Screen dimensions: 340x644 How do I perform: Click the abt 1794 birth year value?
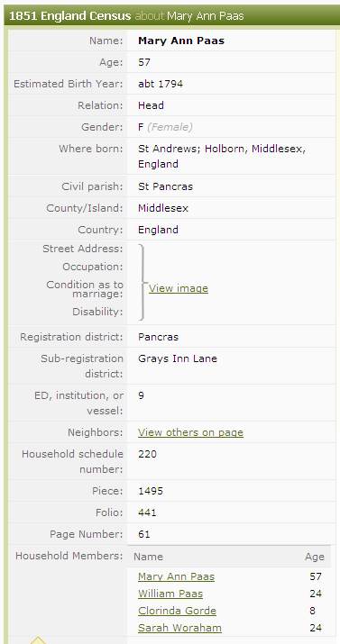tap(161, 84)
